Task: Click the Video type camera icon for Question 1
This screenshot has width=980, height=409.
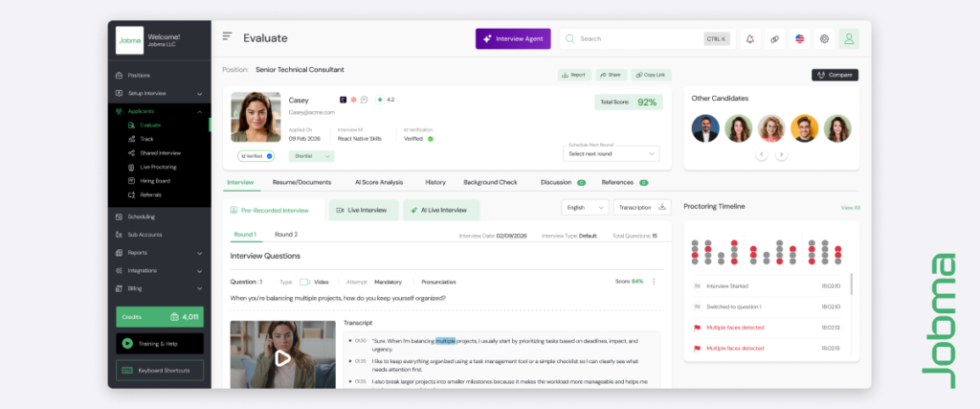Action: click(x=305, y=282)
